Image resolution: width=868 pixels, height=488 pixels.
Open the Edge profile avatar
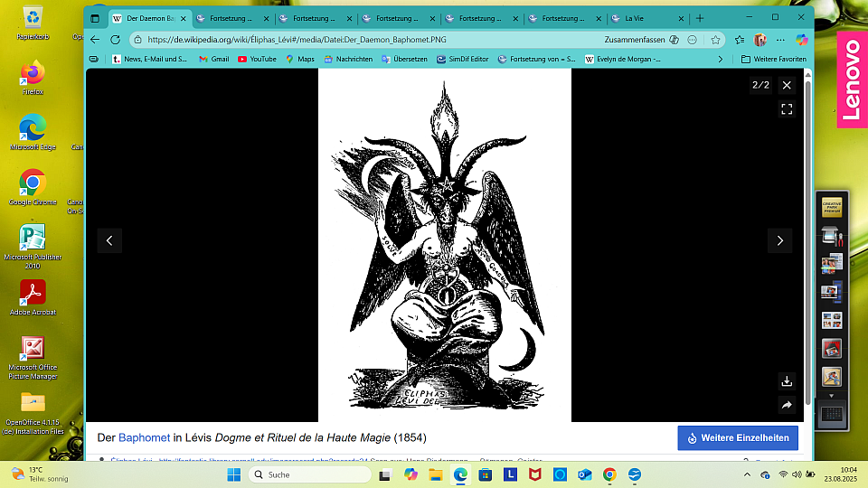(760, 40)
